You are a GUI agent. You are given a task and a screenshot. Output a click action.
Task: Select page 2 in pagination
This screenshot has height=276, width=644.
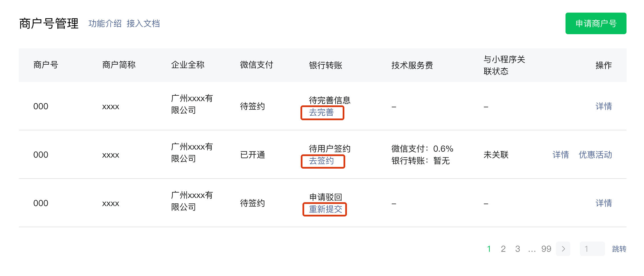click(x=503, y=249)
